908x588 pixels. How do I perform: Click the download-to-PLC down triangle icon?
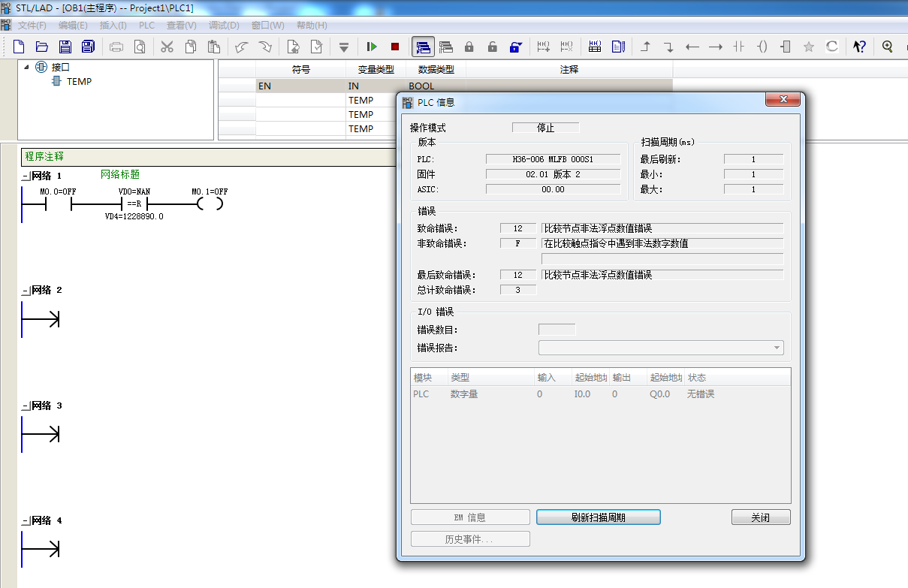tap(344, 47)
